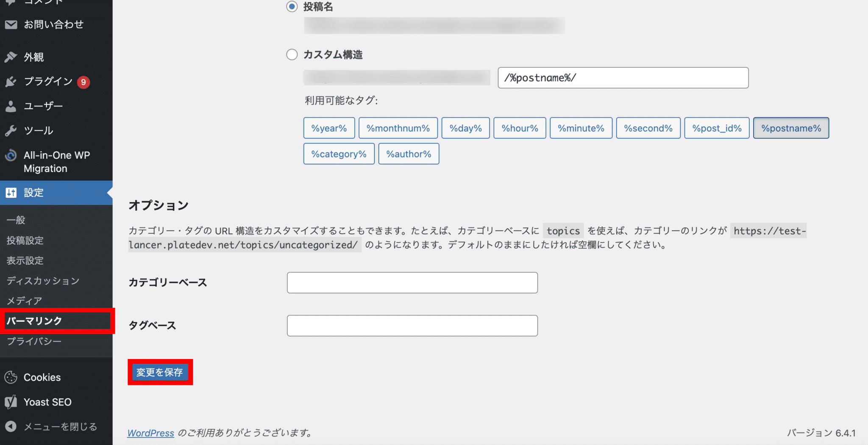
Task: Go to ディスカッション settings page
Action: coord(42,280)
